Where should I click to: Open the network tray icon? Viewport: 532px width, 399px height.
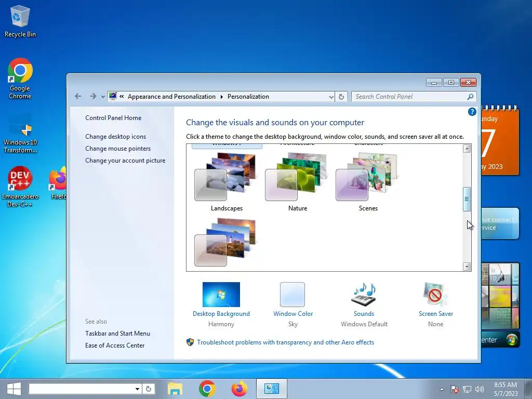coord(467,389)
